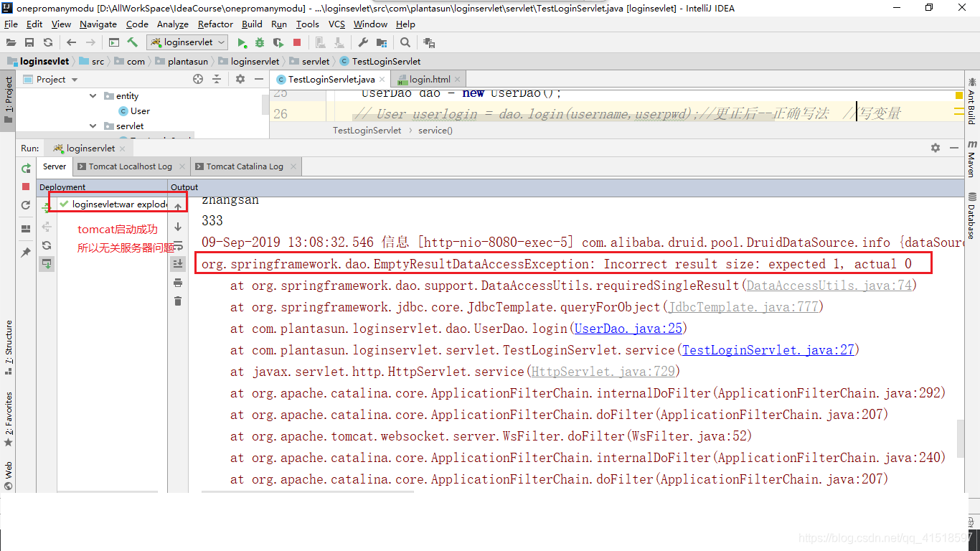The height and width of the screenshot is (551, 980).
Task: Switch to the login.html editor tab
Action: 430,80
